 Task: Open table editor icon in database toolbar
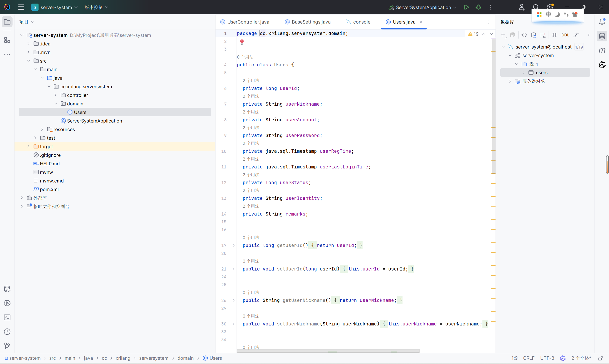coord(554,35)
